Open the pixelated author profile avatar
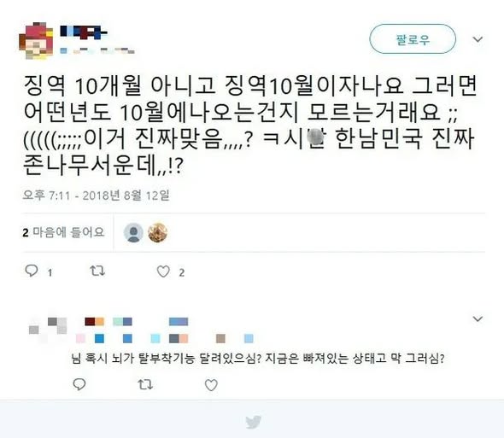Screen dimensions: 504x438 pos(36,41)
